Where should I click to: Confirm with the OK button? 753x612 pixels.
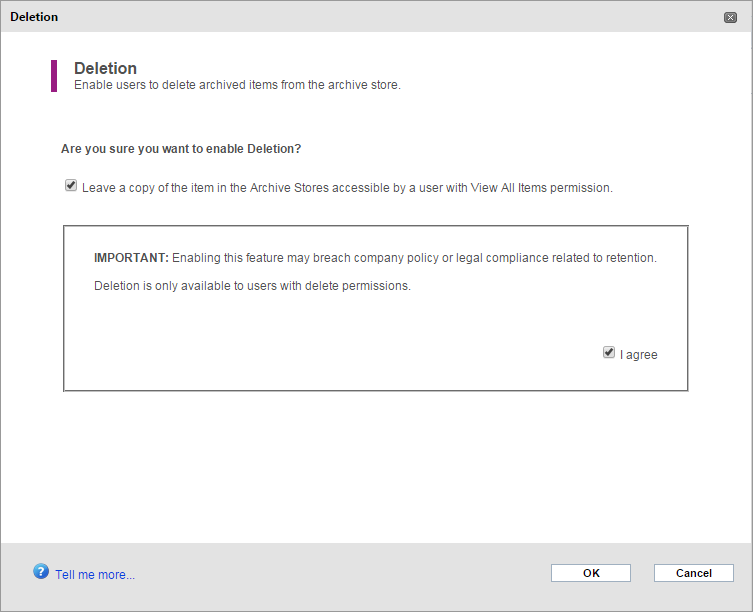[x=591, y=573]
